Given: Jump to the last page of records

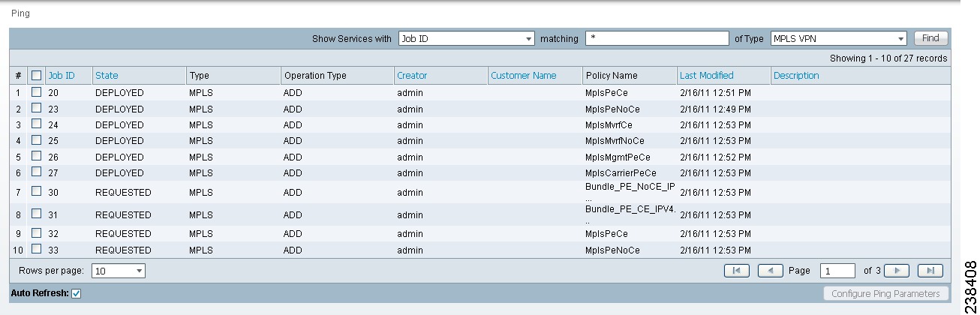Looking at the screenshot, I should (x=930, y=271).
